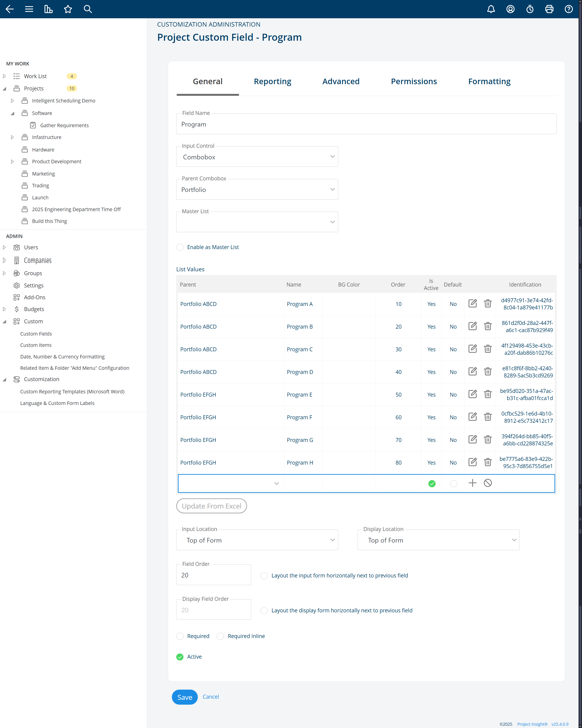Click the back arrow icon

[10, 9]
